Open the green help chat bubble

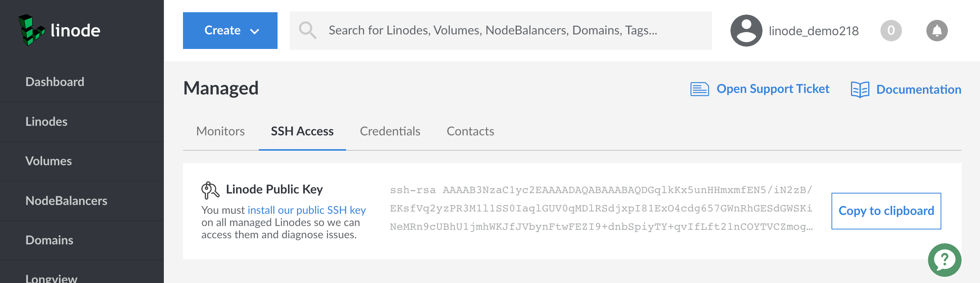click(944, 260)
